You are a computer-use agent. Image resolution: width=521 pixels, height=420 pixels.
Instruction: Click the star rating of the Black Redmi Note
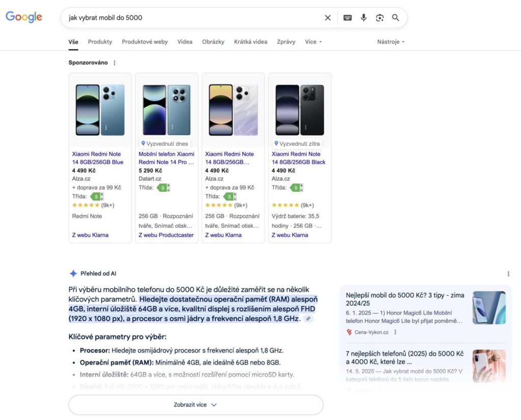285,205
